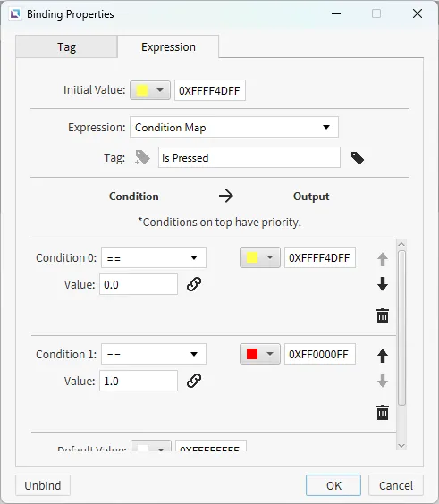The image size is (439, 504).
Task: Switch to the Tag tab
Action: (x=66, y=47)
